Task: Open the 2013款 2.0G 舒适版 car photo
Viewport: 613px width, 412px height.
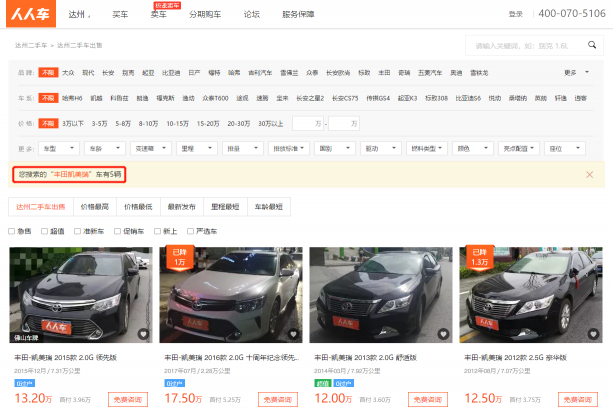Action: pos(381,295)
